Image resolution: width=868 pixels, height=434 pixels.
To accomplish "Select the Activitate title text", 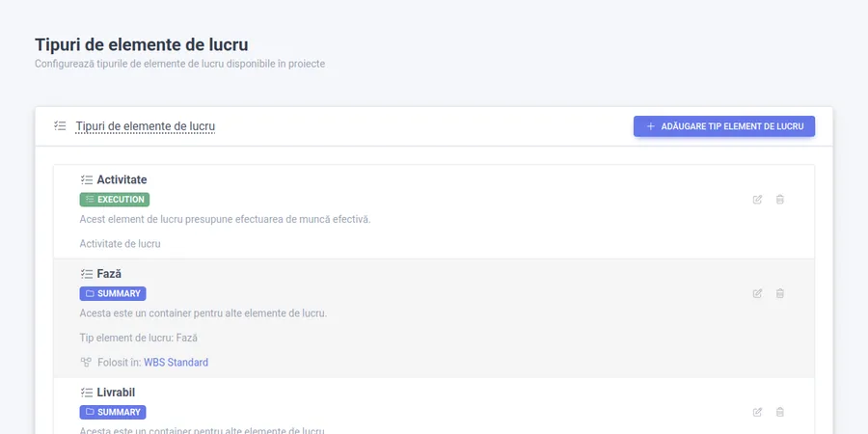I will click(122, 180).
